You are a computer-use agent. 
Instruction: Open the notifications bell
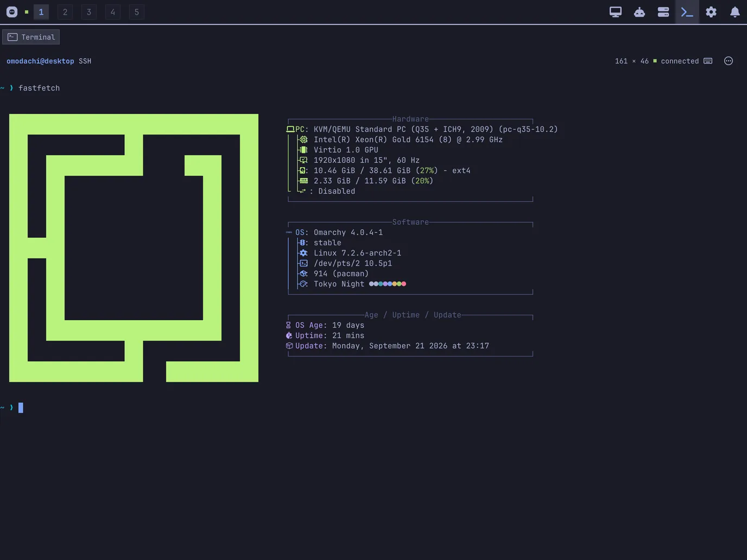(735, 12)
